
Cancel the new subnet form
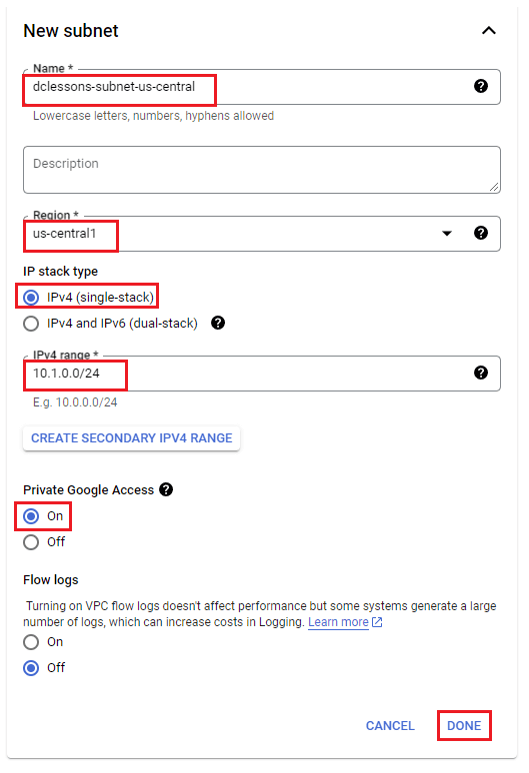point(390,726)
